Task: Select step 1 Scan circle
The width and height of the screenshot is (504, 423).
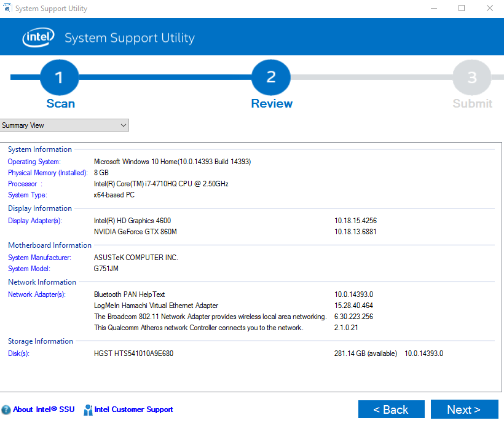Action: click(59, 77)
